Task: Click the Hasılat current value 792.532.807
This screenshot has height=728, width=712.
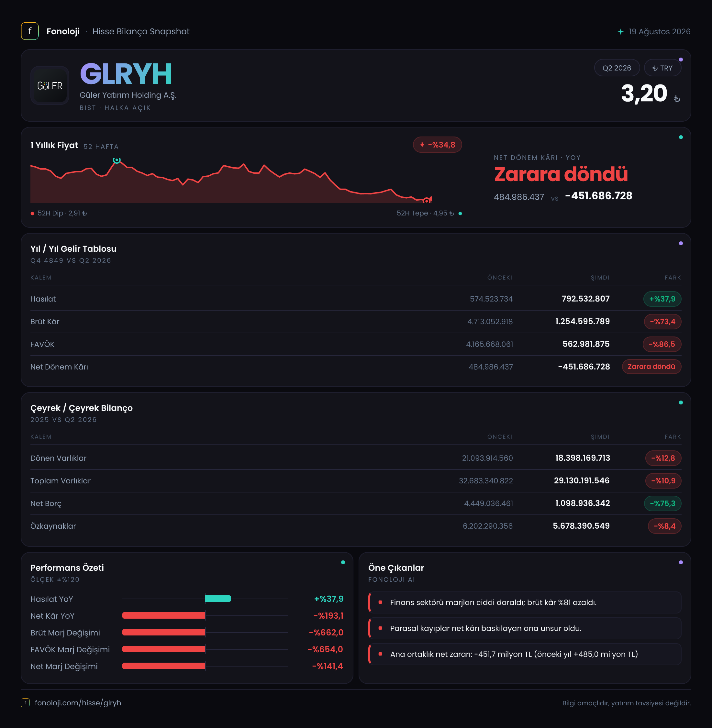Action: (x=585, y=299)
